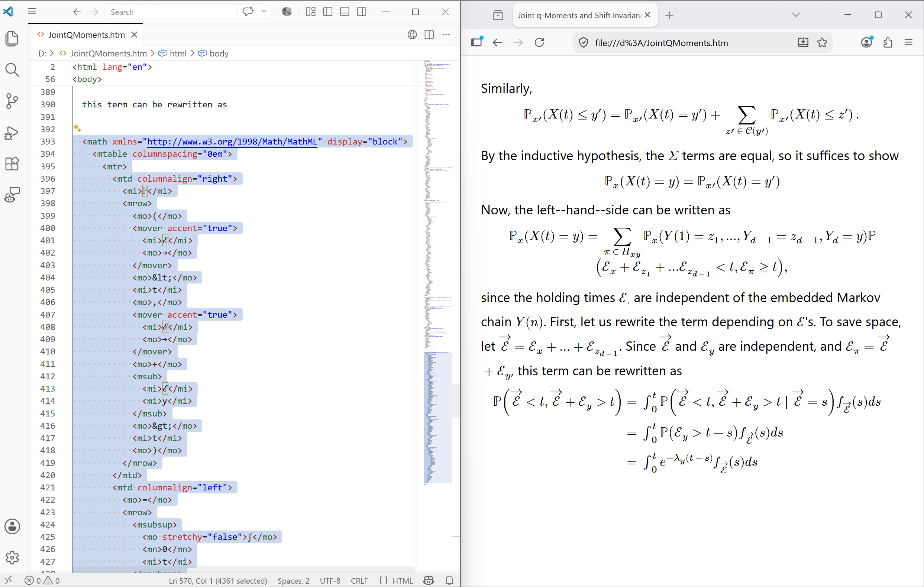Open the Firefox account menu

(x=867, y=42)
